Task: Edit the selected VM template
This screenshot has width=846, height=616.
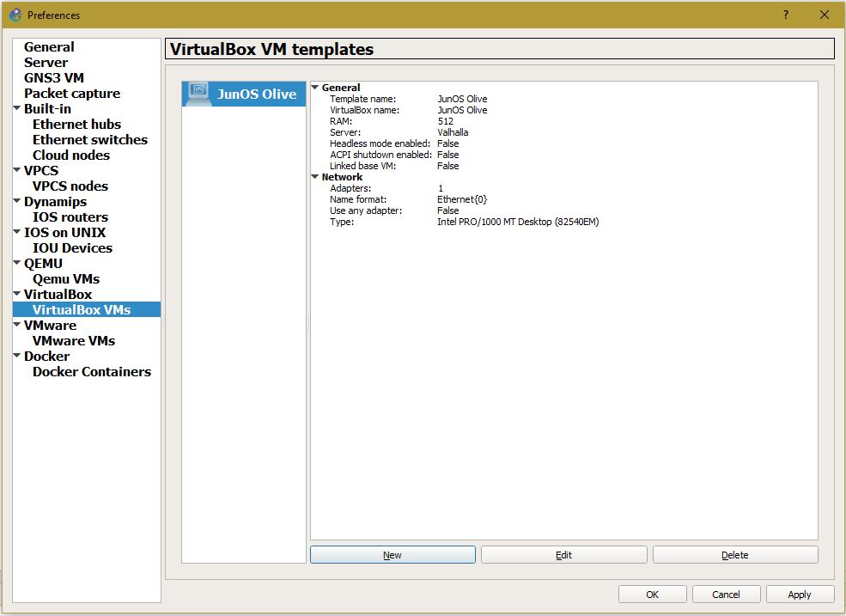Action: coord(563,554)
